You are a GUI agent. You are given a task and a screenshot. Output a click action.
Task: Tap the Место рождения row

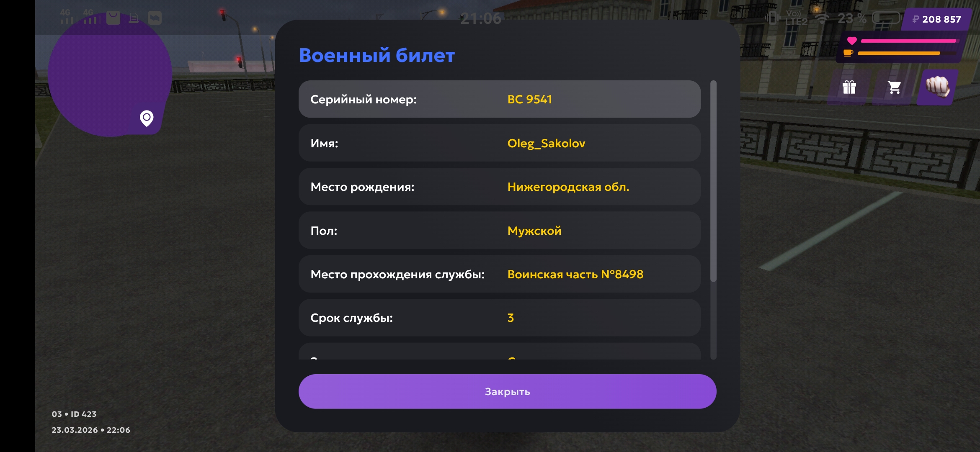coord(499,187)
